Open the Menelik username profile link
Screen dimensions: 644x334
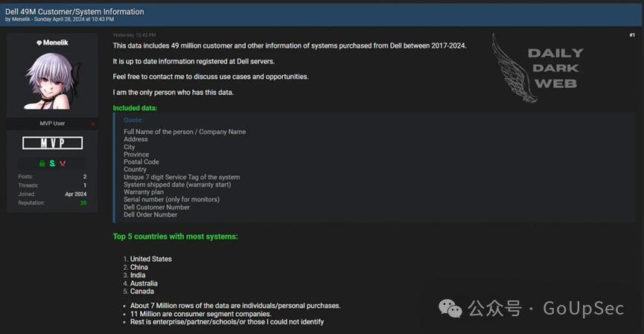click(55, 43)
